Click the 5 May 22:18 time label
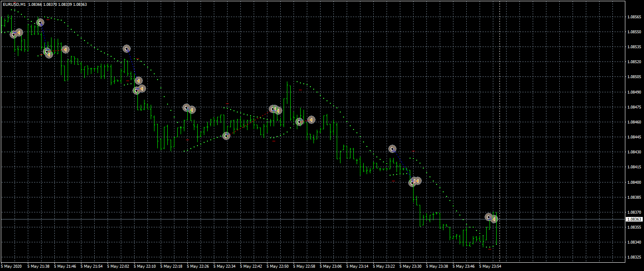Viewport: 644px width, 271px height. 171,266
